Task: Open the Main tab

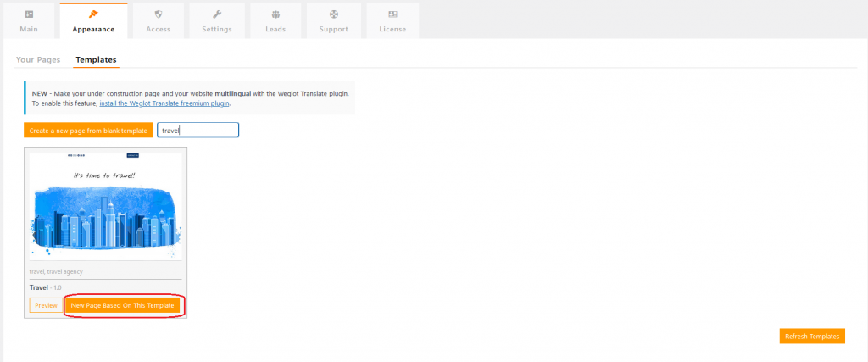Action: pyautogui.click(x=29, y=21)
